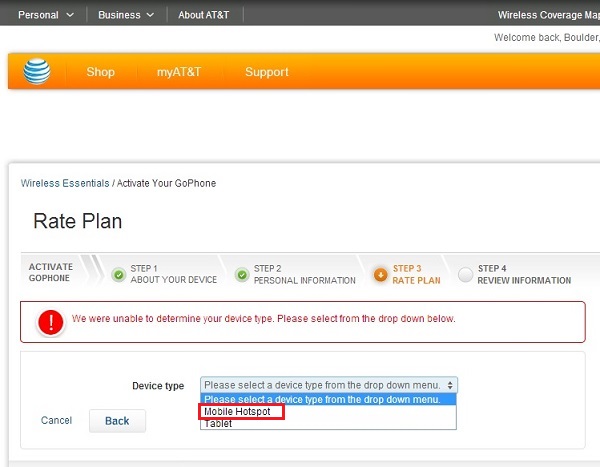Click the red exclamation error icon
Image resolution: width=600 pixels, height=467 pixels.
(x=51, y=322)
